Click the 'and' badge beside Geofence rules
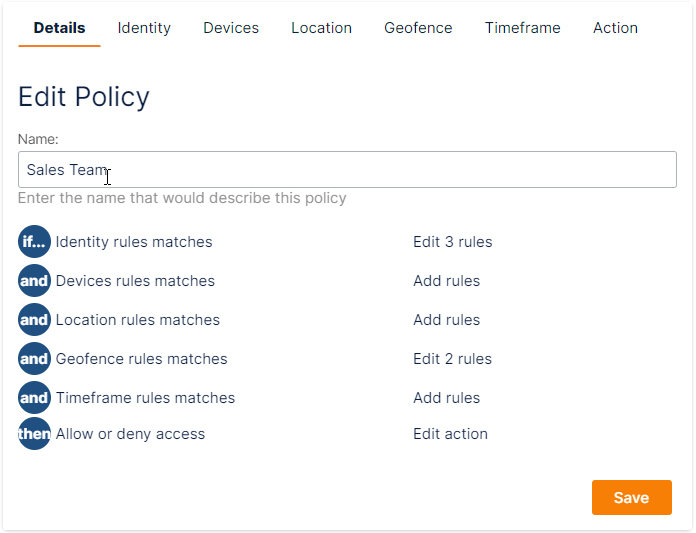 [x=34, y=359]
